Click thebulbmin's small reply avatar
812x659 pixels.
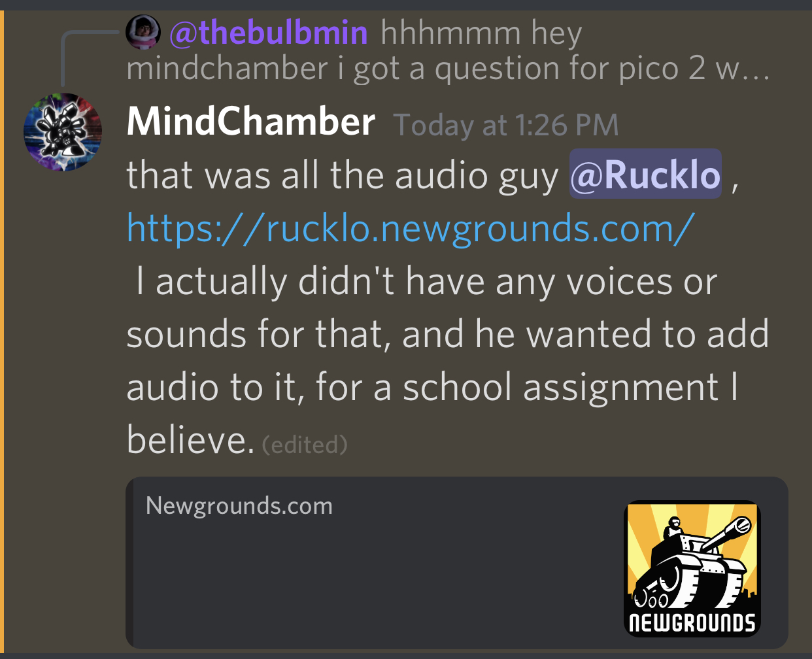143,31
